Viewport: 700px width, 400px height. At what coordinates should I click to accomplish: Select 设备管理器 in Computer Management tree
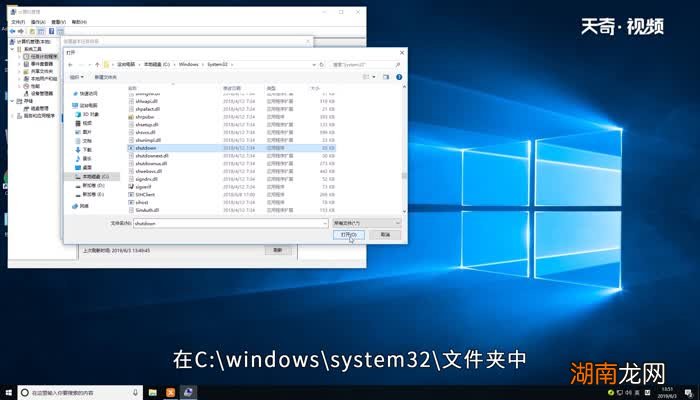click(x=38, y=93)
